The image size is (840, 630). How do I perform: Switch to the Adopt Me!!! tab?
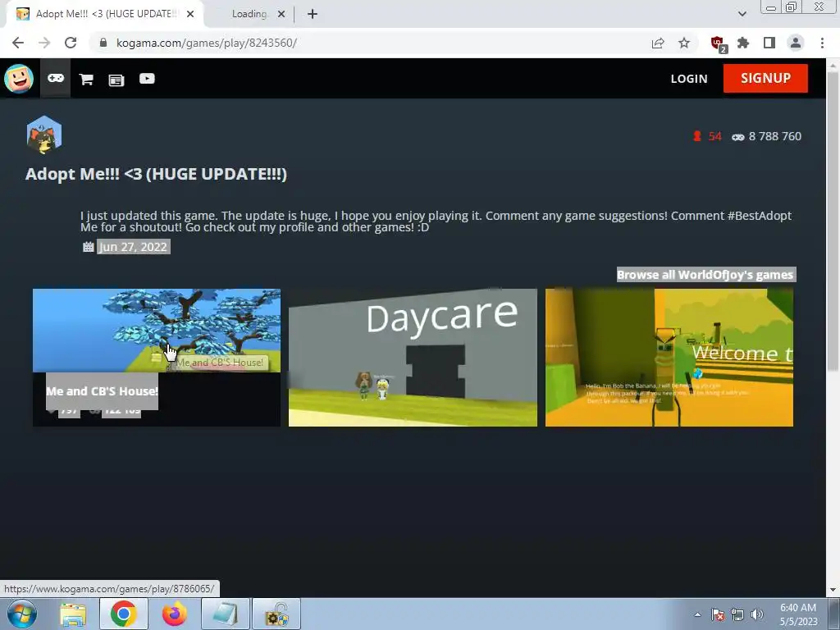click(105, 14)
